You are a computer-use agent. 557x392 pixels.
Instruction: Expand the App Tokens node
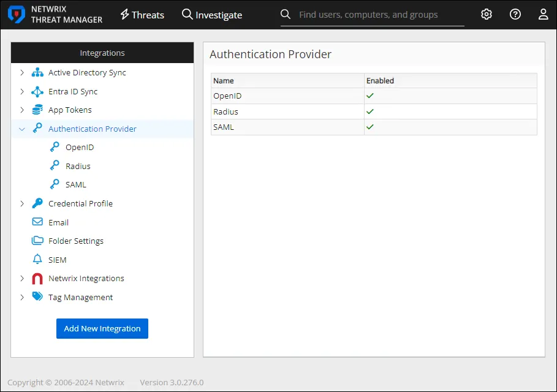point(22,110)
